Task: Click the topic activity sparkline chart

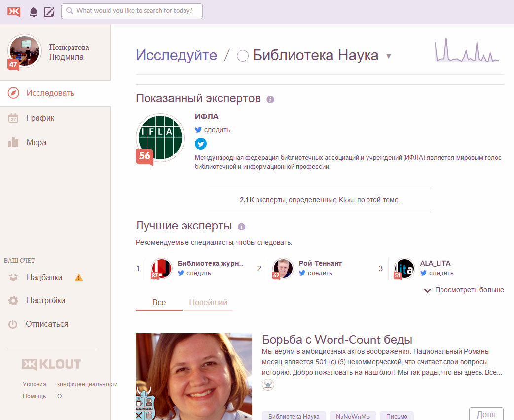Action: coord(467,50)
